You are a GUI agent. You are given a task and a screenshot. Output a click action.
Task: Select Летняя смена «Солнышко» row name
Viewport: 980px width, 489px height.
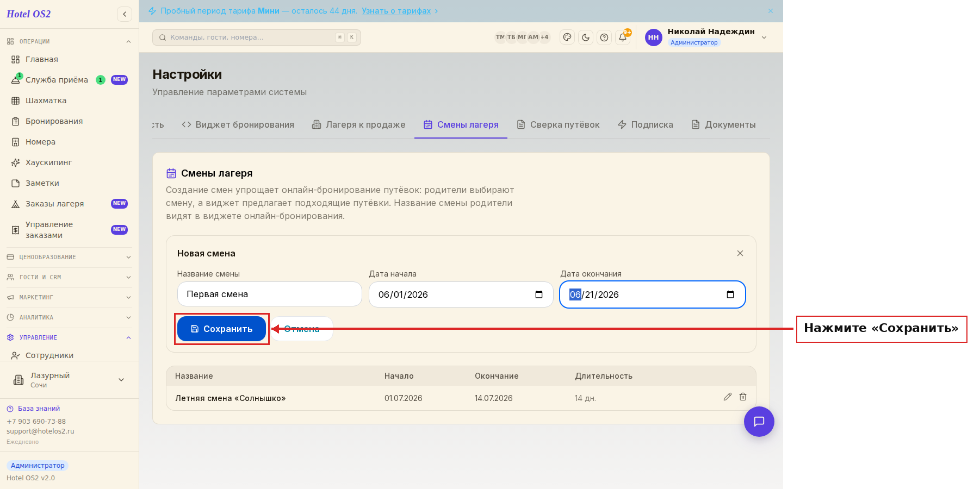(x=230, y=398)
